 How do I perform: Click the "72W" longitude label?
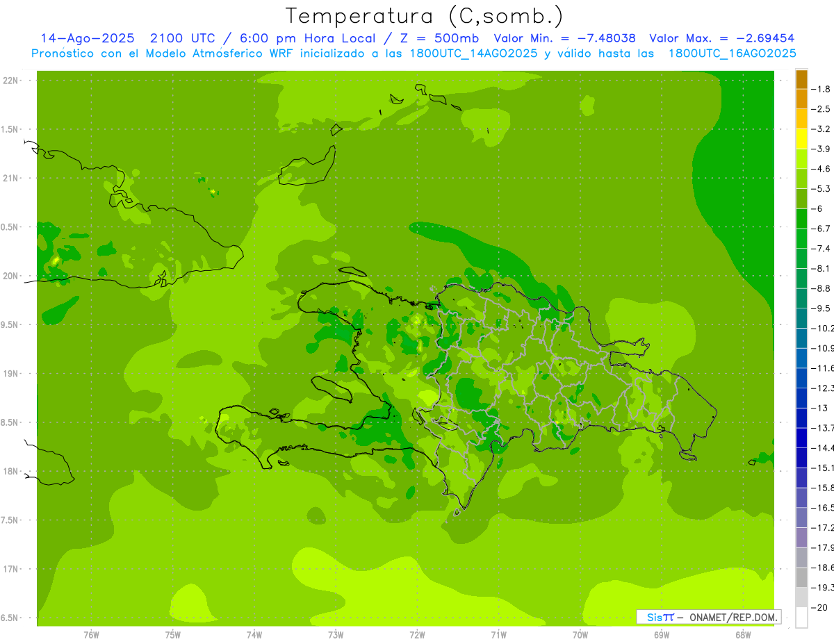(x=418, y=635)
